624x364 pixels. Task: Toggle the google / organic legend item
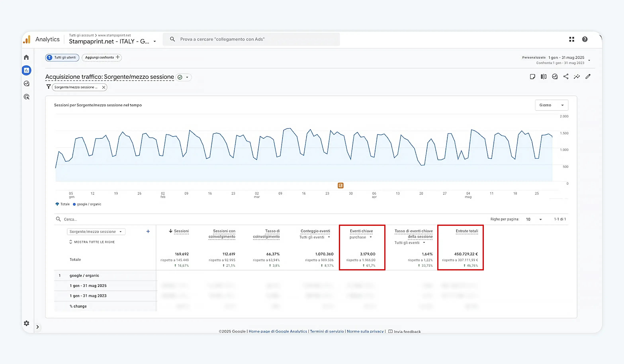(x=87, y=204)
